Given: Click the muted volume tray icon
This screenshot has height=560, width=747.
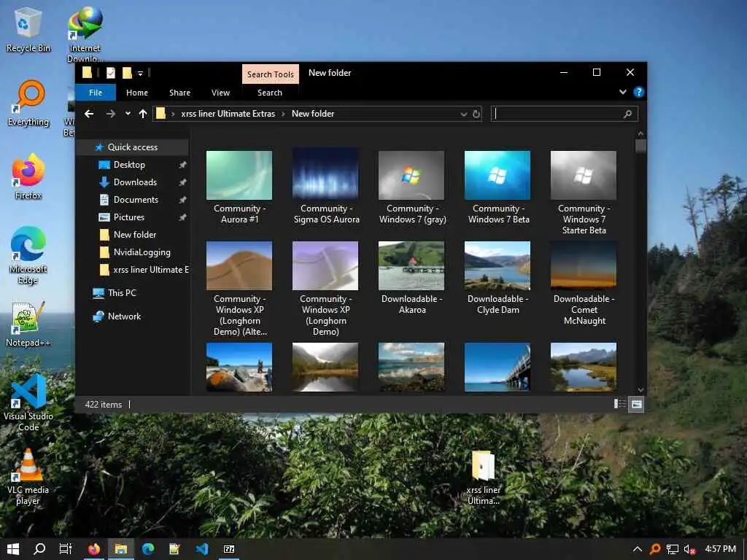Looking at the screenshot, I should 689,549.
